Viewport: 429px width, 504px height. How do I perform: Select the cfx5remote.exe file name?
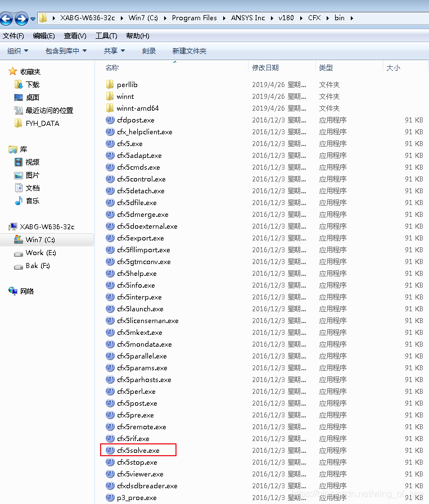pyautogui.click(x=142, y=427)
